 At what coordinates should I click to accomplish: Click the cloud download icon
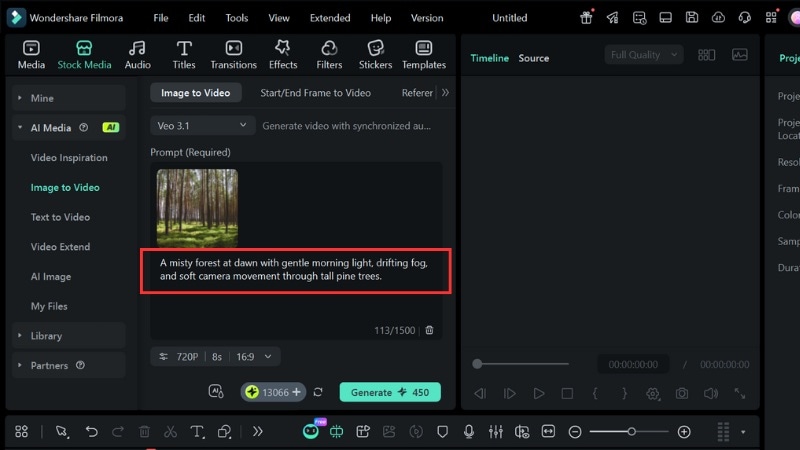[x=718, y=17]
